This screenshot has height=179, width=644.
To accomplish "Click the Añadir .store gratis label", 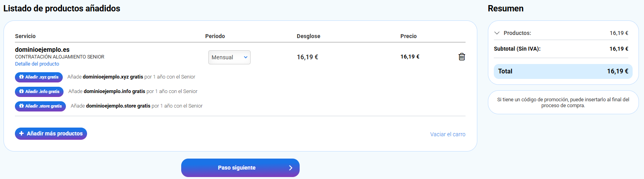I will pos(44,106).
